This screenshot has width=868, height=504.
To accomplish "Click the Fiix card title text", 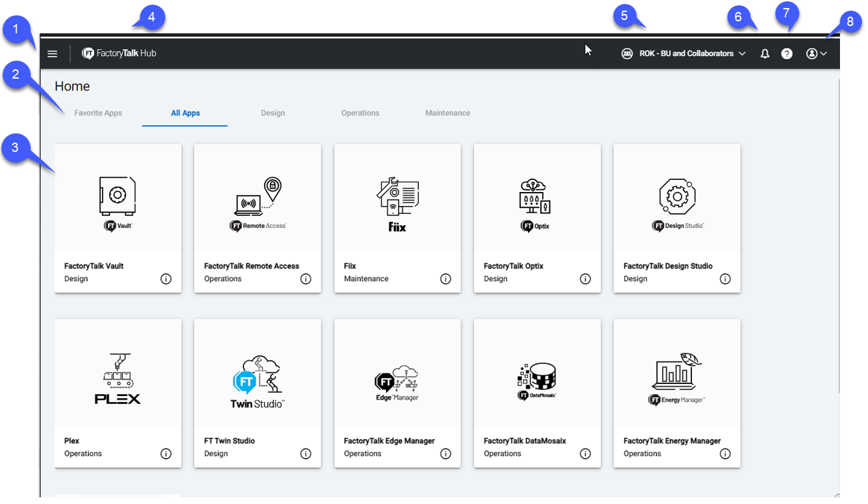I will [350, 266].
